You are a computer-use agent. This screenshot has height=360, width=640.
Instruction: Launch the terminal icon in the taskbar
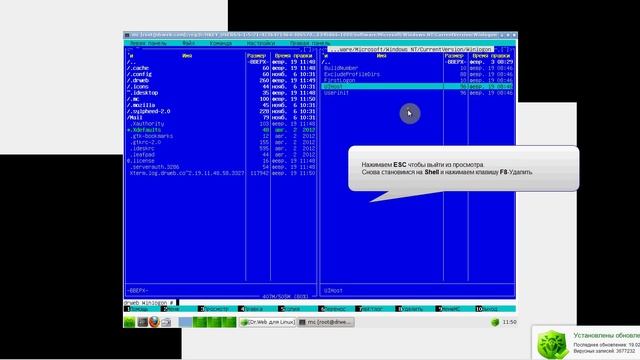[142, 322]
